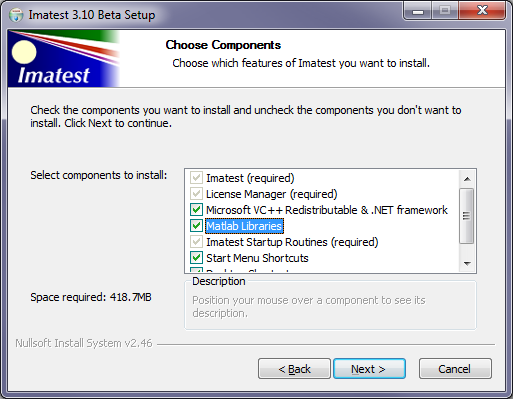Go back with the Back button
Image resolution: width=513 pixels, height=399 pixels.
(294, 369)
